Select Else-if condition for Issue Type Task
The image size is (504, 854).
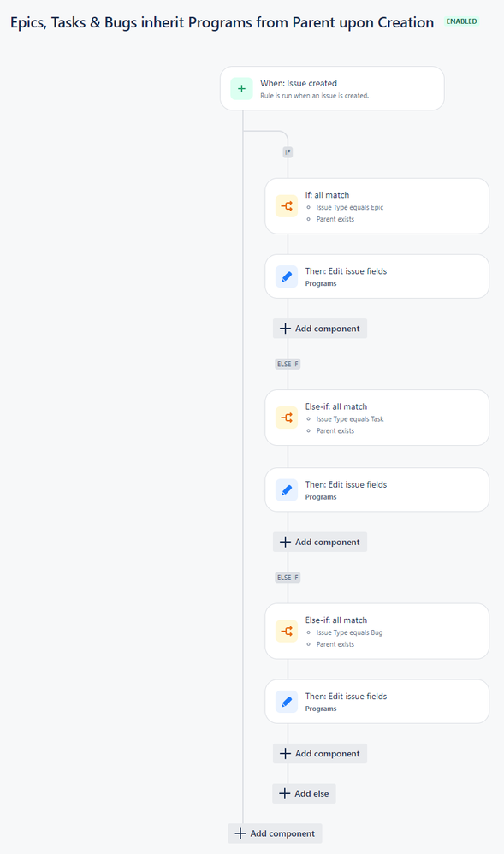pos(377,418)
